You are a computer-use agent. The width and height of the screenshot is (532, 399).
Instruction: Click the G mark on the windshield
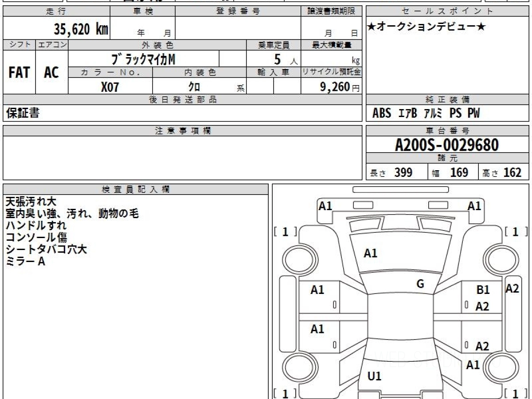tap(420, 284)
